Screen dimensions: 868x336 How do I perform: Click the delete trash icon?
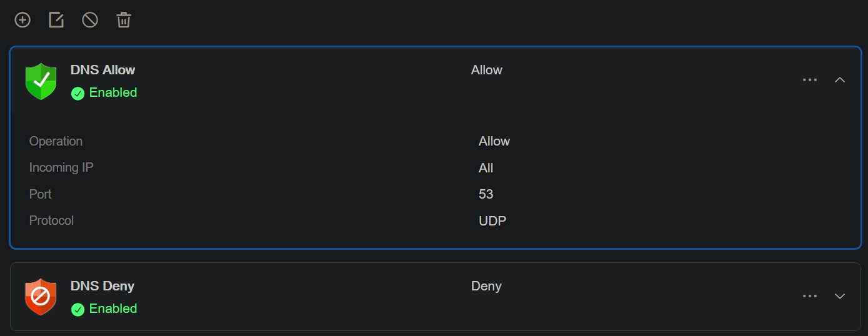pyautogui.click(x=124, y=20)
